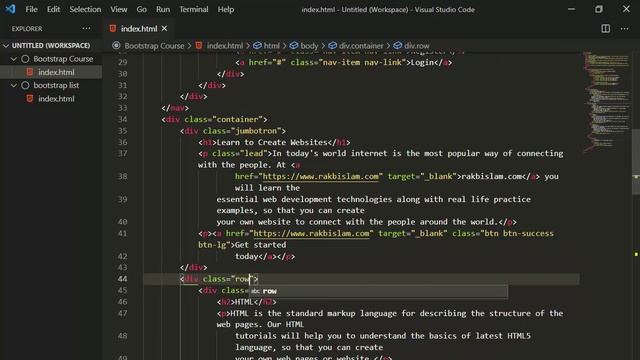Click line number 44 in gutter

tap(122, 279)
